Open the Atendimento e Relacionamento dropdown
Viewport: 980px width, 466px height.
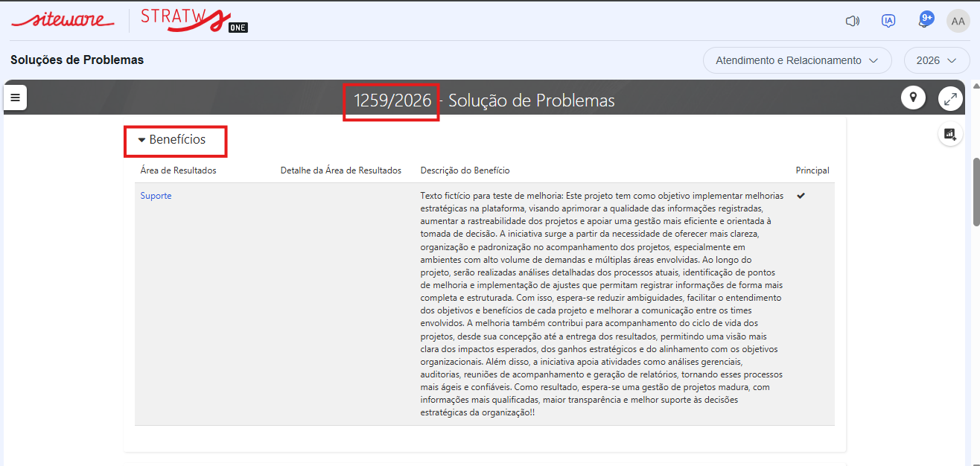pyautogui.click(x=797, y=60)
